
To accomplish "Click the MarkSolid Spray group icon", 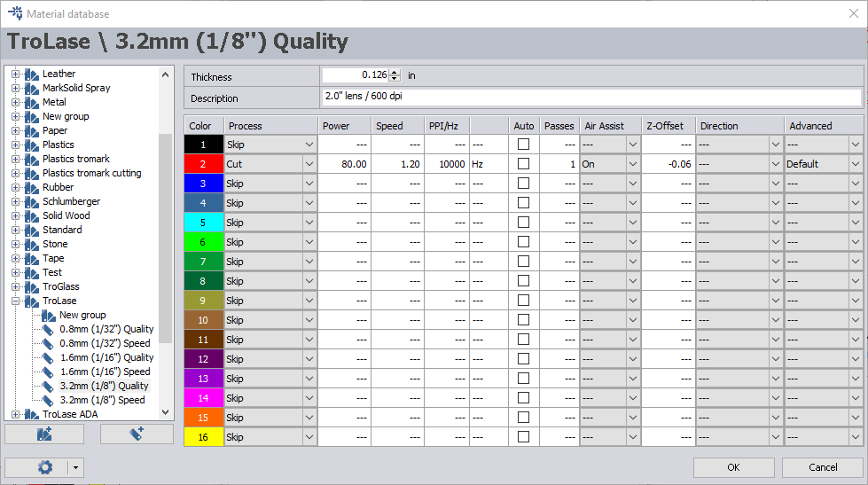I will (32, 88).
